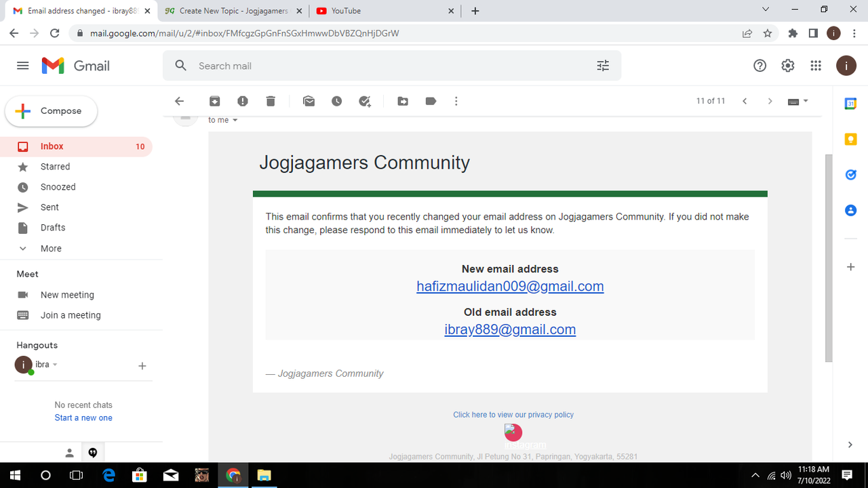Open Contacts side panel

(x=850, y=211)
